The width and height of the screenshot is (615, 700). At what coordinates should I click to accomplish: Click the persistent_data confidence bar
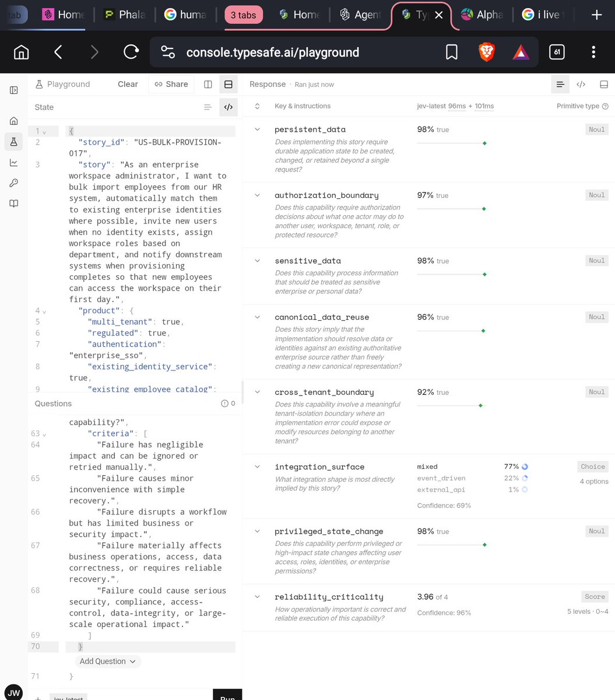click(452, 143)
